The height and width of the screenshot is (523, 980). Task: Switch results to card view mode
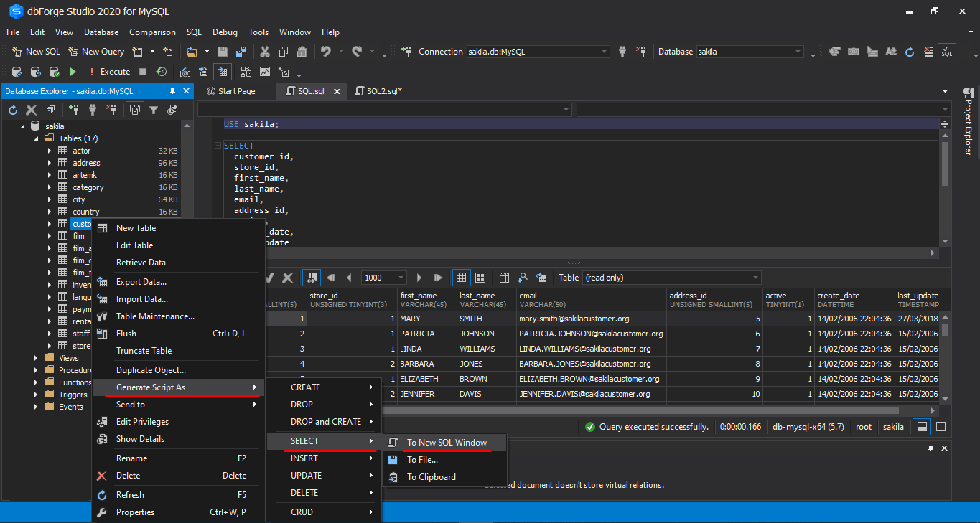tap(480, 278)
